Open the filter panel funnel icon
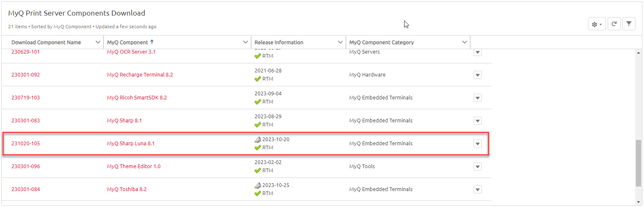644x207 pixels. (x=629, y=24)
